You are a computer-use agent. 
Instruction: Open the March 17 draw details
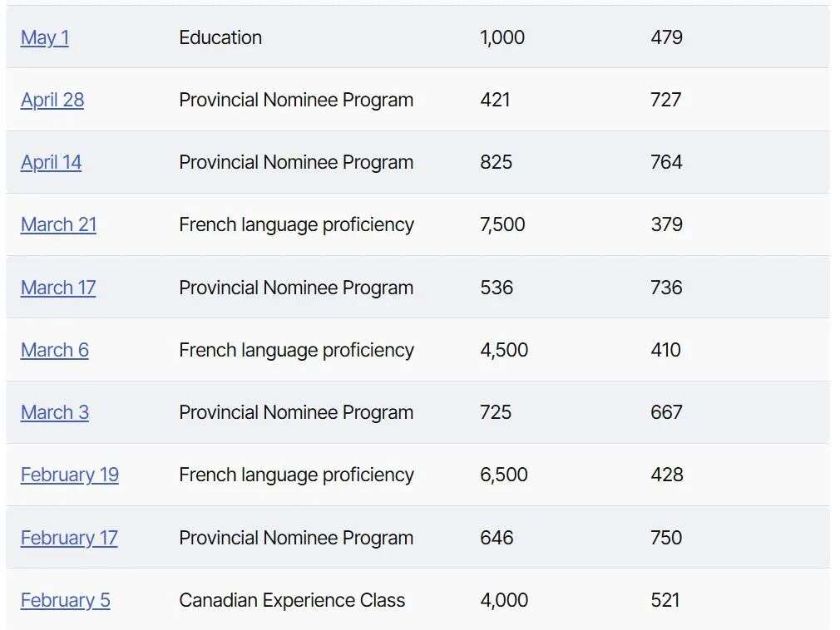[x=58, y=288]
